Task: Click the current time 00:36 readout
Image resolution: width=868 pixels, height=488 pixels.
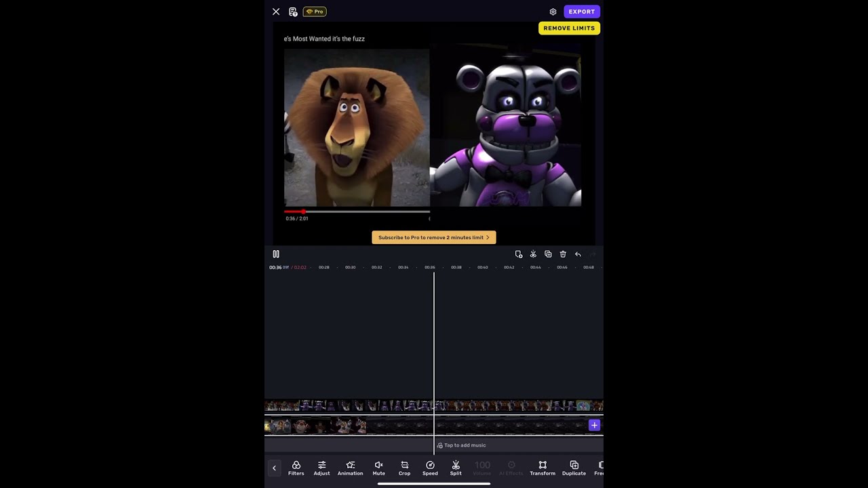Action: (275, 267)
